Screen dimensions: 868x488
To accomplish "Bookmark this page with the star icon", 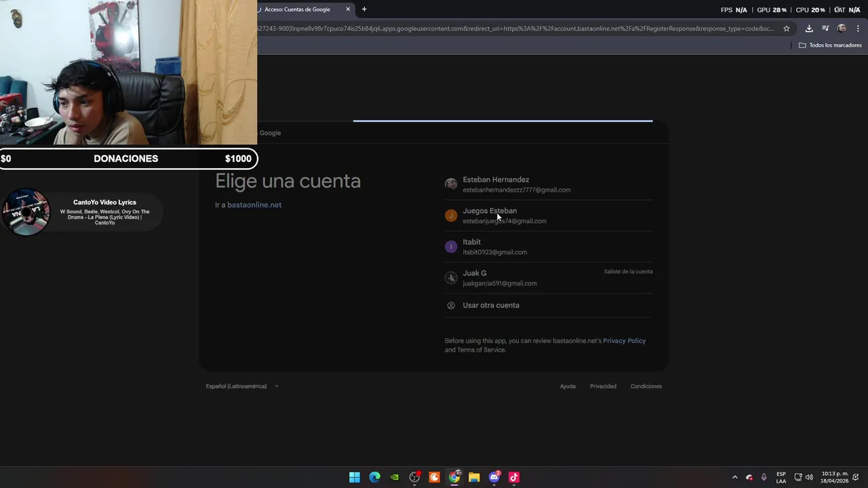I will pyautogui.click(x=787, y=28).
